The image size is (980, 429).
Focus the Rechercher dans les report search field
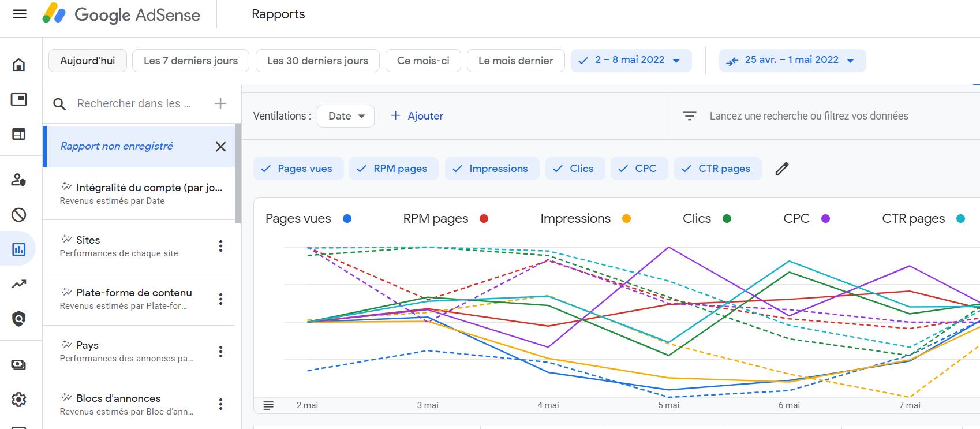[134, 104]
